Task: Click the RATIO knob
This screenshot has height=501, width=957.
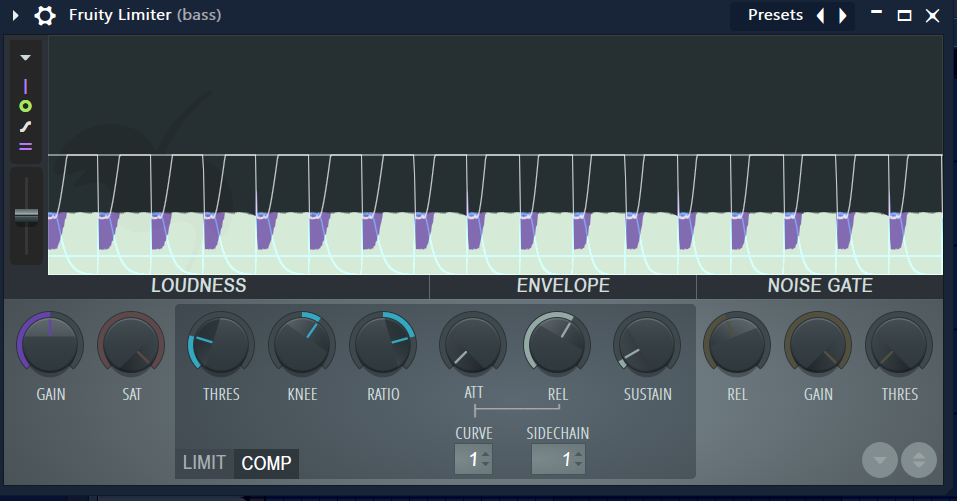Action: click(x=383, y=344)
